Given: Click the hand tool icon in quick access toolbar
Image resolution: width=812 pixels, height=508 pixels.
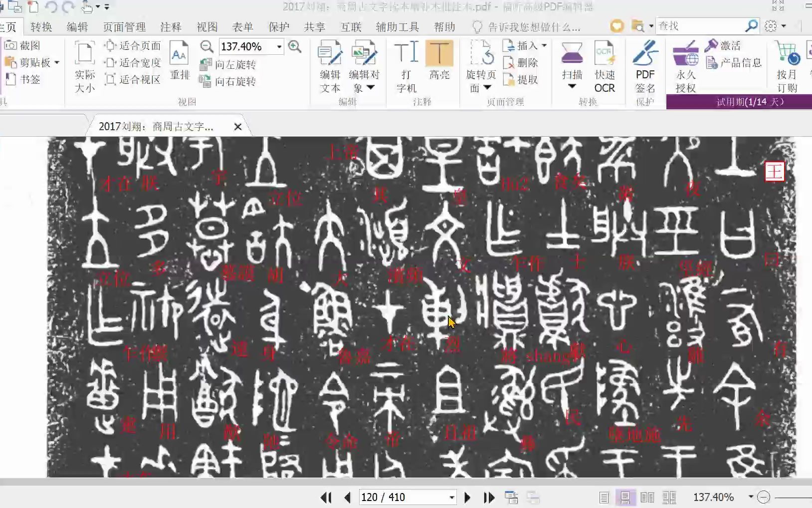Looking at the screenshot, I should tap(87, 7).
